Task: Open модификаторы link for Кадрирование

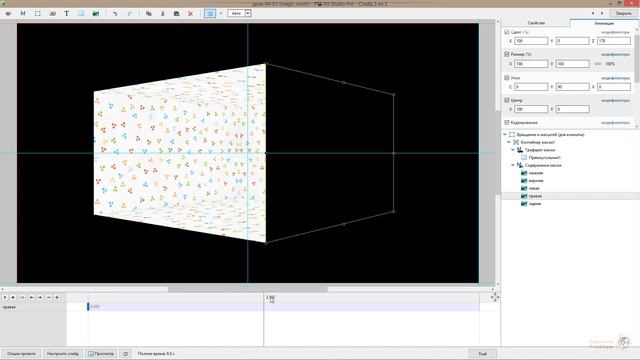Action: coord(615,123)
